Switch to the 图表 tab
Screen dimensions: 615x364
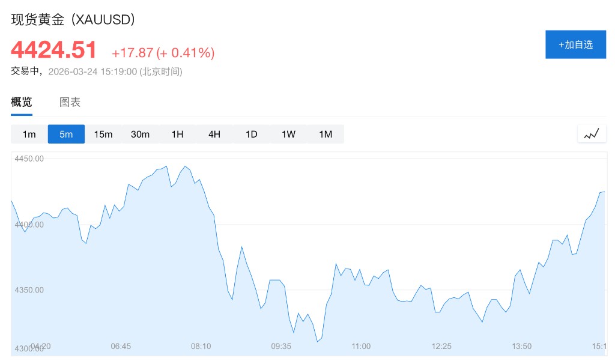pyautogui.click(x=70, y=102)
